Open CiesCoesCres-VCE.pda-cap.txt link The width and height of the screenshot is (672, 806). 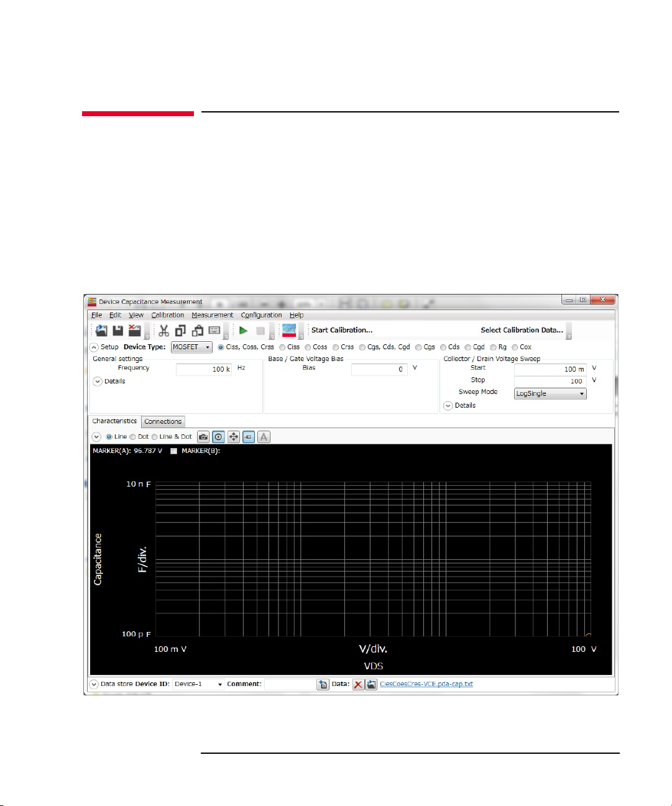[x=426, y=684]
